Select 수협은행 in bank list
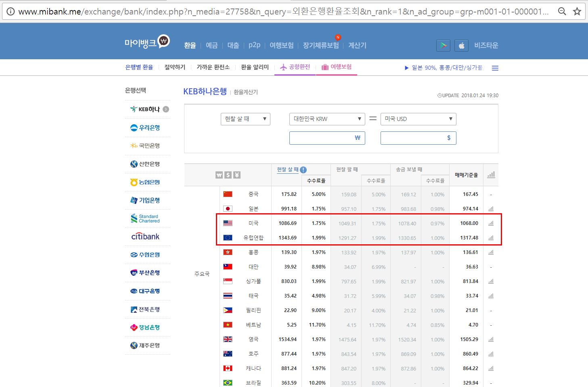Viewport: 588px width, 387px height. [x=145, y=255]
